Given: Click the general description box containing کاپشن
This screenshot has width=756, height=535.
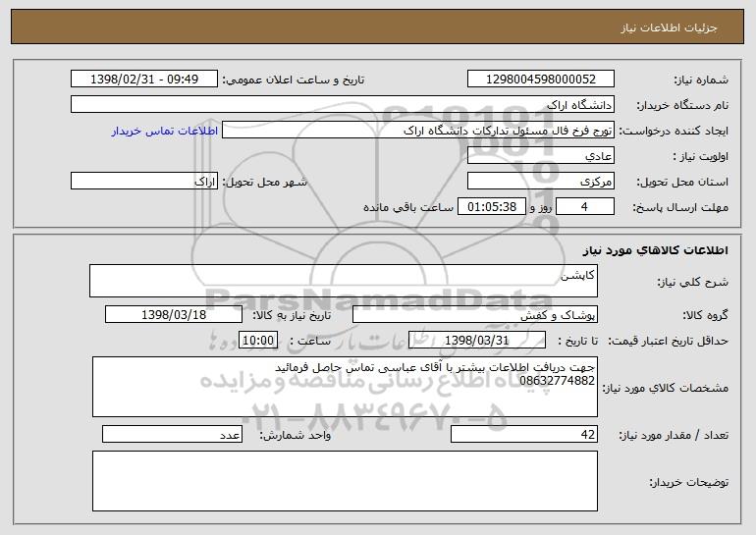Looking at the screenshot, I should click(x=344, y=281).
